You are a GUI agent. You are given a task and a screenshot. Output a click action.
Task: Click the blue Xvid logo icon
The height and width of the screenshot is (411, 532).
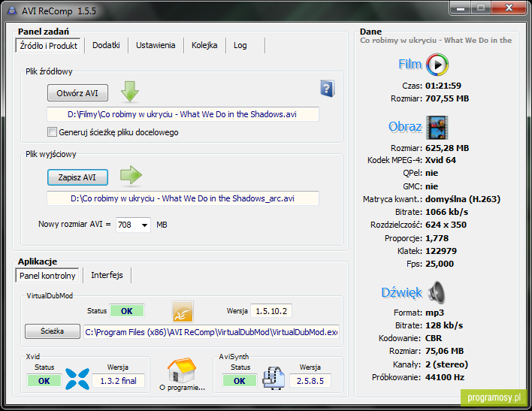coord(77,379)
